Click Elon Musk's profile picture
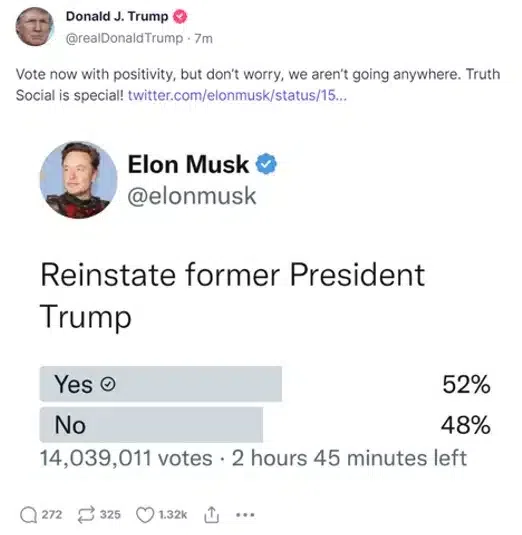Image resolution: width=522 pixels, height=535 pixels. coord(78,180)
